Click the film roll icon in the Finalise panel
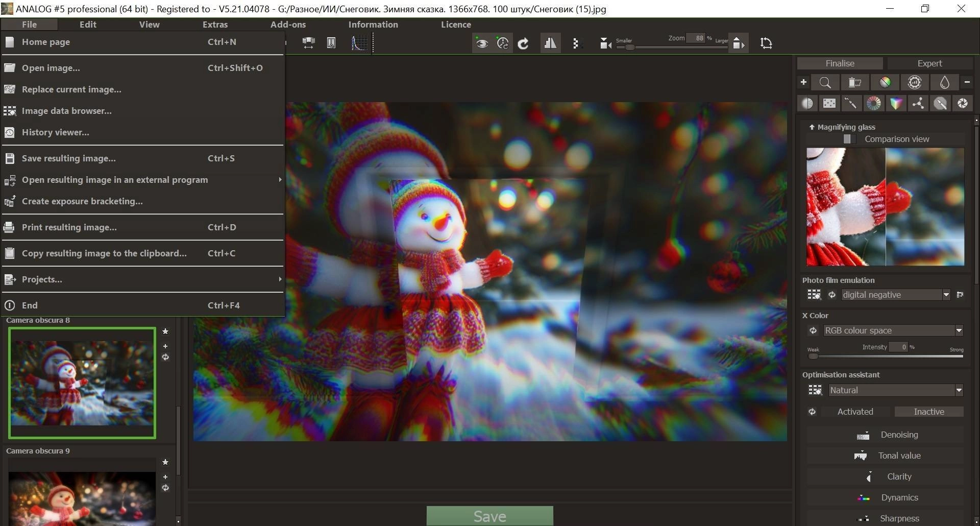Viewport: 980px width, 526px height. pos(854,82)
